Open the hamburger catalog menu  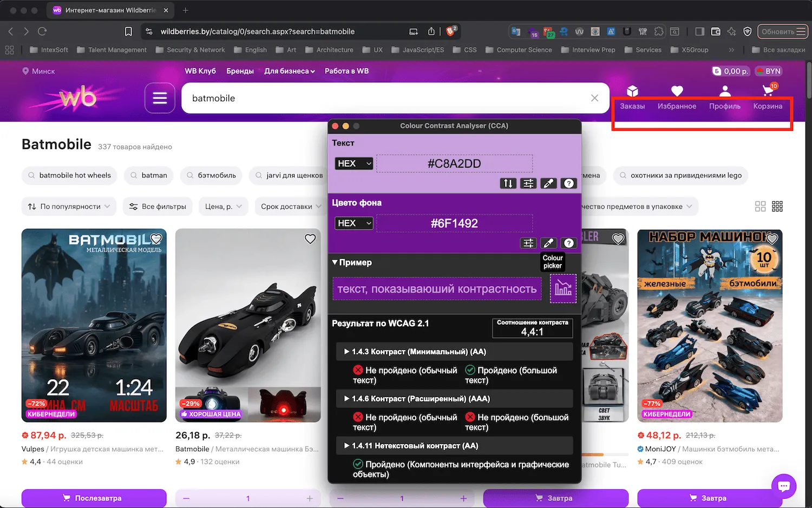point(160,98)
